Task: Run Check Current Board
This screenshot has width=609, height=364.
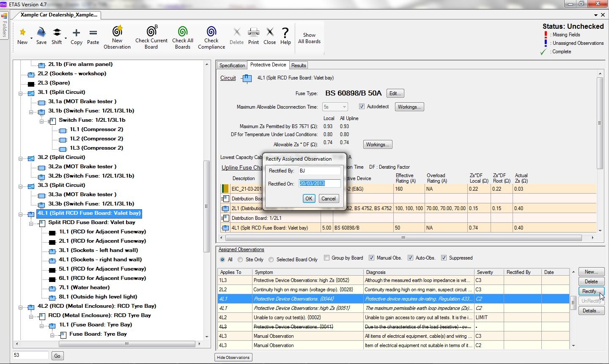Action: pos(151,31)
